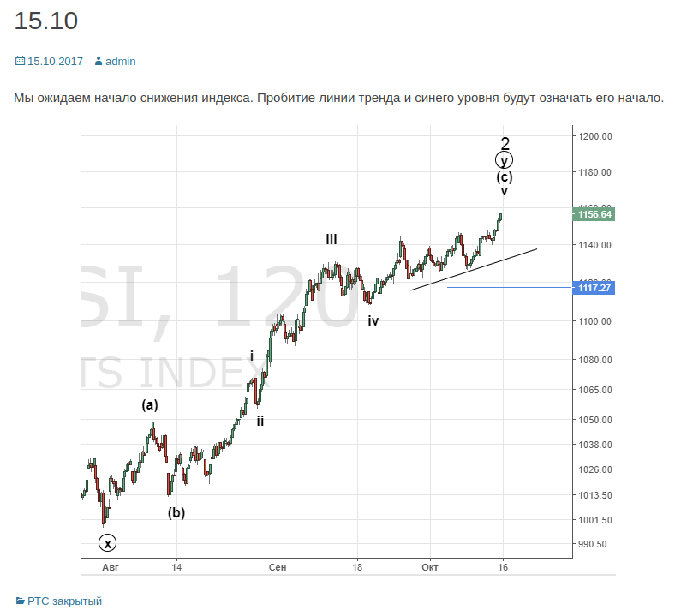The width and height of the screenshot is (675, 616).
Task: Click the Сен label on time axis
Action: pyautogui.click(x=276, y=567)
